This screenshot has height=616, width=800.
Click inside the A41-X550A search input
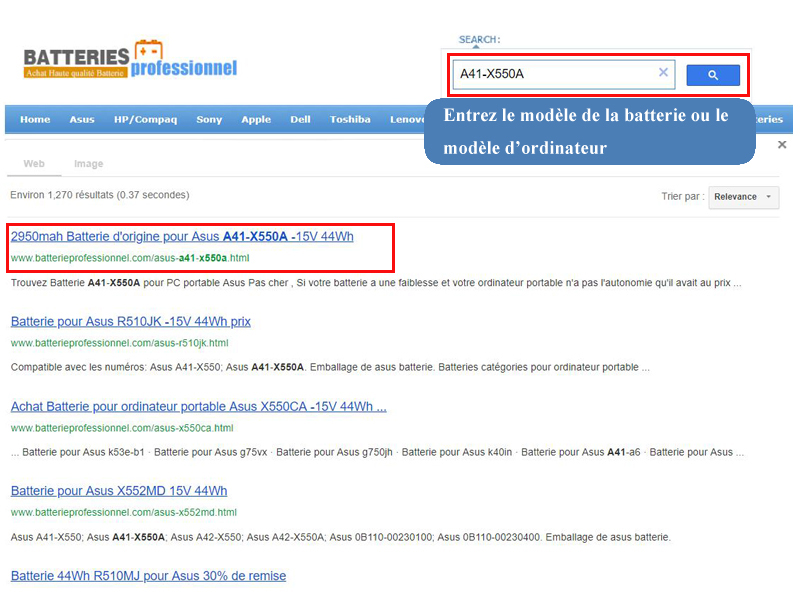pyautogui.click(x=550, y=72)
